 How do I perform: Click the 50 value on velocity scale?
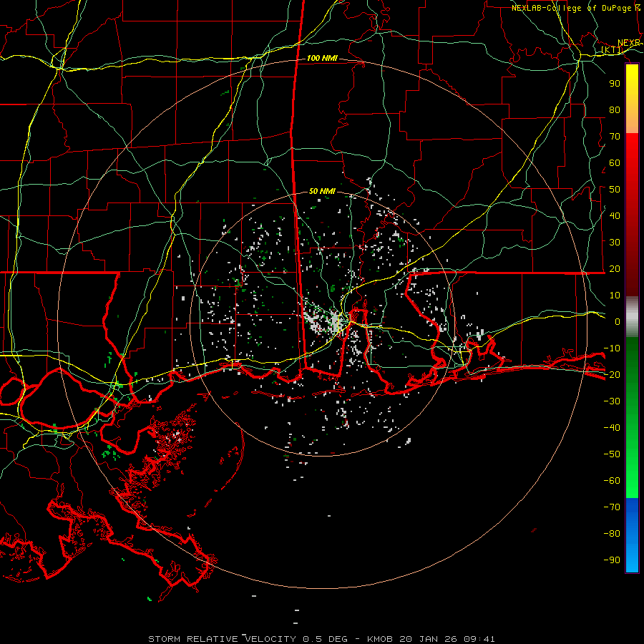pos(615,190)
